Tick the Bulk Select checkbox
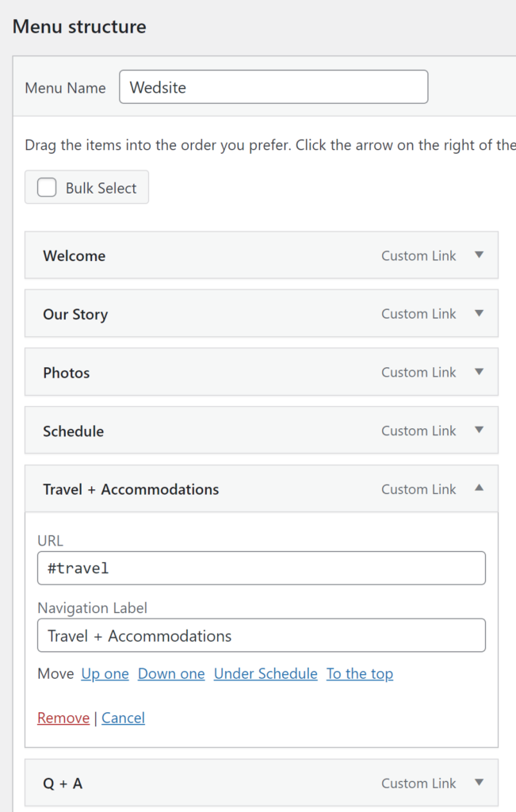 click(48, 188)
